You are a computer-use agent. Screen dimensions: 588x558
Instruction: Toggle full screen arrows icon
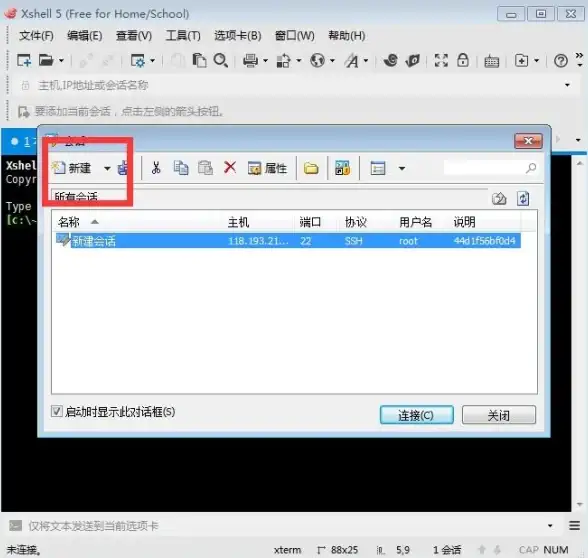pos(441,60)
